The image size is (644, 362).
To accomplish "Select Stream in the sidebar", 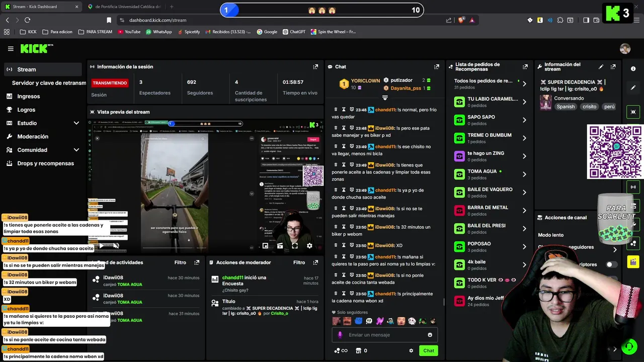I will coord(42,69).
